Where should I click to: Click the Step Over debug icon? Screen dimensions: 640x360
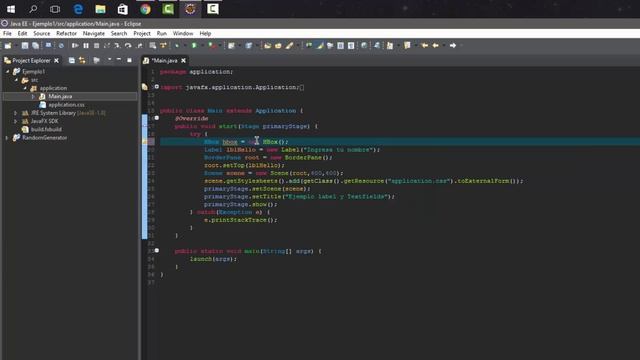[128, 46]
